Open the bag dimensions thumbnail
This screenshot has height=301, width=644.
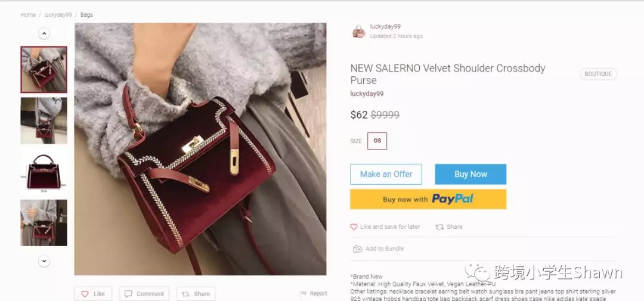[44, 172]
